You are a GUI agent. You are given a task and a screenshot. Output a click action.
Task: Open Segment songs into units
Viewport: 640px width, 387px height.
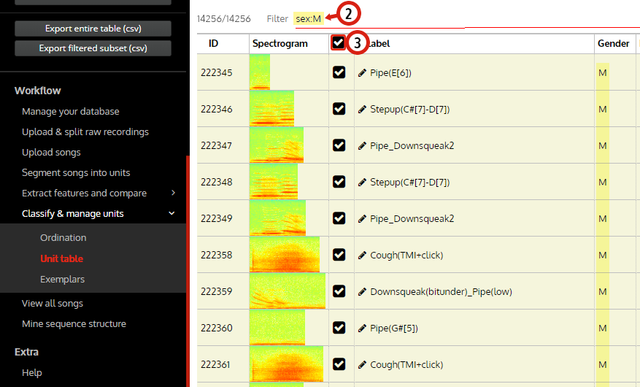pyautogui.click(x=76, y=173)
